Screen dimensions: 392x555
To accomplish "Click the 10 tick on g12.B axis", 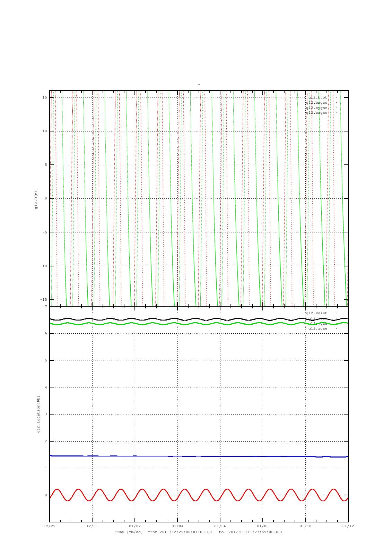I will [x=45, y=131].
